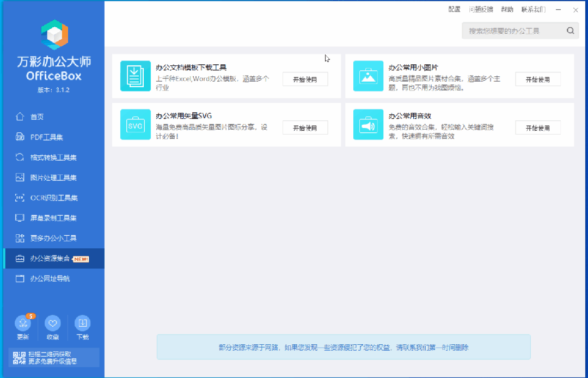Click the QR code icon
This screenshot has width=588, height=378.
pyautogui.click(x=19, y=358)
